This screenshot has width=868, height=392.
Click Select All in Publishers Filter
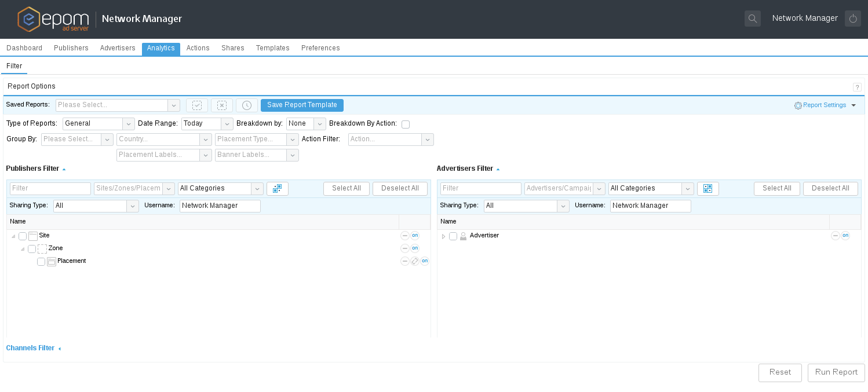click(x=347, y=189)
